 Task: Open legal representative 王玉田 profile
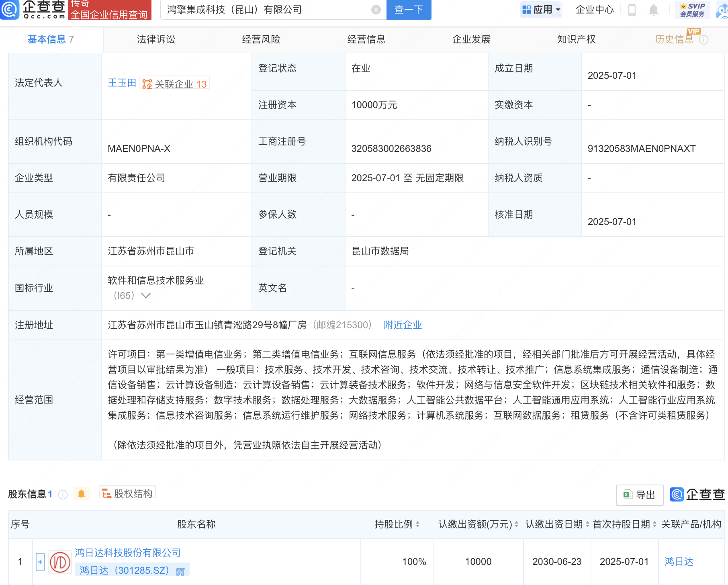[x=122, y=83]
